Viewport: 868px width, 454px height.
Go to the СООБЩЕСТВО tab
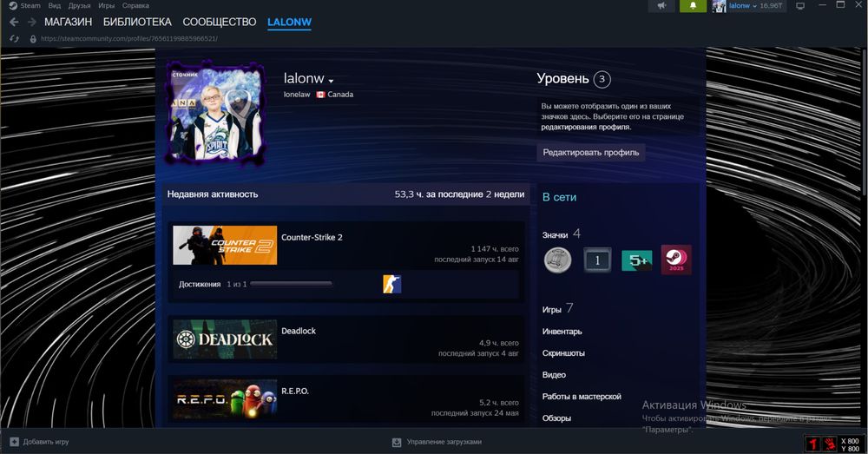click(220, 23)
